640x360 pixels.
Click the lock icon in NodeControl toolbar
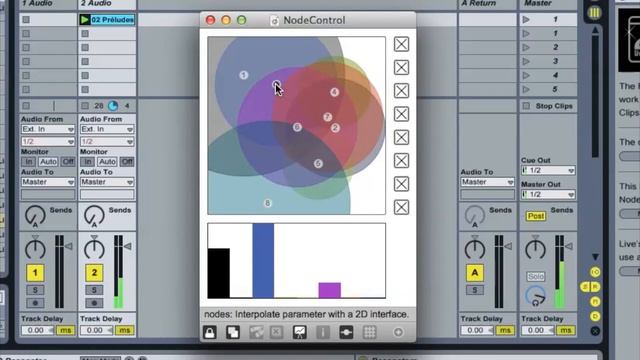tap(210, 332)
